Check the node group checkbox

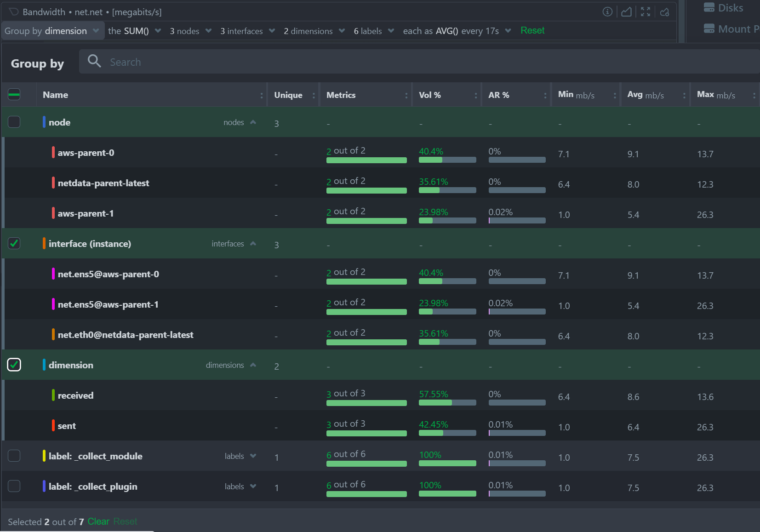click(x=14, y=122)
